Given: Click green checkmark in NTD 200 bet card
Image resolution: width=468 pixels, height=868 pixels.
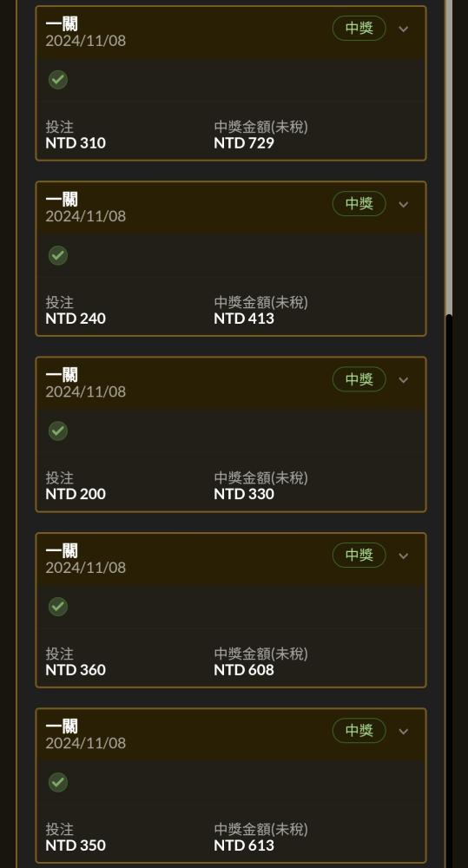Looking at the screenshot, I should (x=58, y=431).
